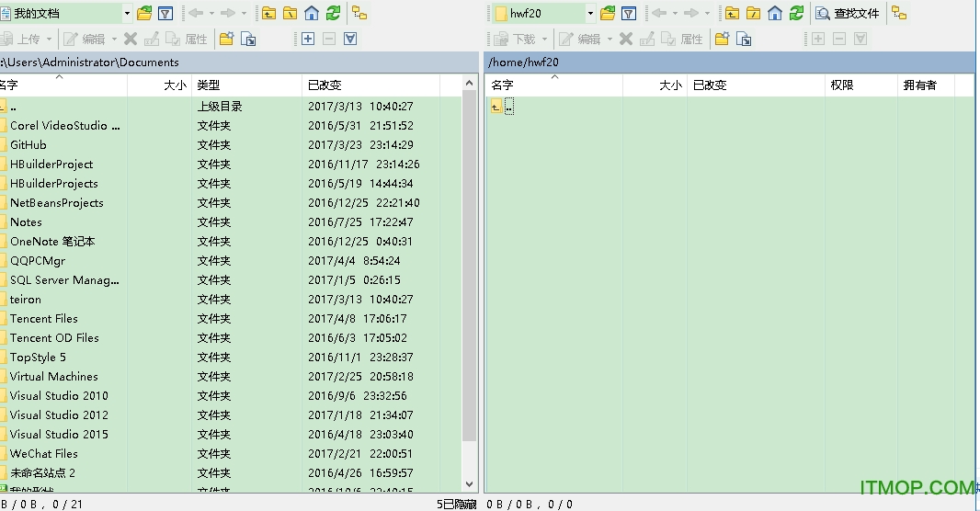The height and width of the screenshot is (511, 980).
Task: Refresh the remote /home/hwf20 panel
Action: click(796, 13)
